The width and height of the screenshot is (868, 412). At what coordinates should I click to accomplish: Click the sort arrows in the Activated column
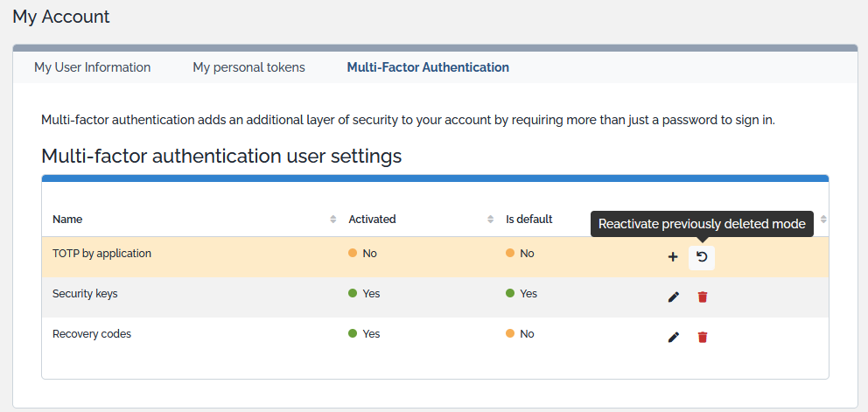pyautogui.click(x=490, y=220)
